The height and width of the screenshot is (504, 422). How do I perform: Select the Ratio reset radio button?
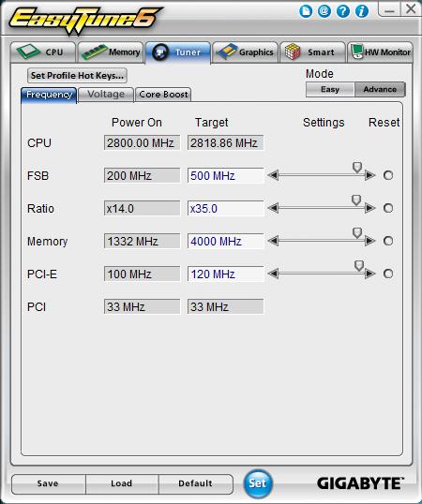(388, 208)
